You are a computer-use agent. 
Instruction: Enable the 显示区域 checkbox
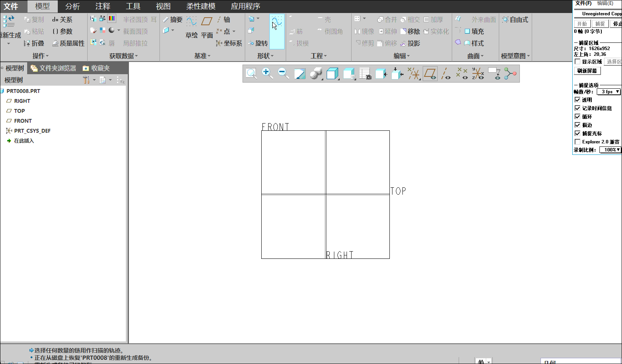click(578, 62)
